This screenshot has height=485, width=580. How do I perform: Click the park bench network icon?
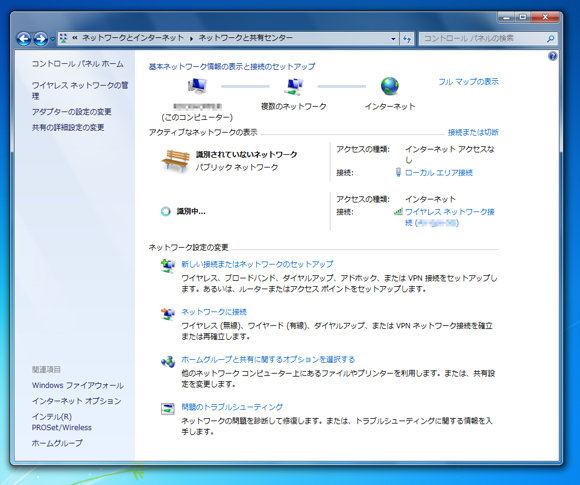pyautogui.click(x=175, y=161)
